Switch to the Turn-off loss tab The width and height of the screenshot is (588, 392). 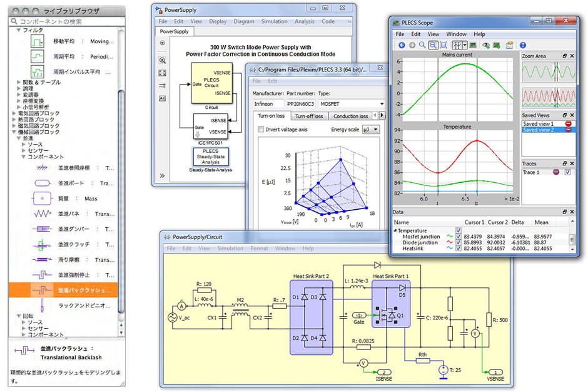(309, 116)
